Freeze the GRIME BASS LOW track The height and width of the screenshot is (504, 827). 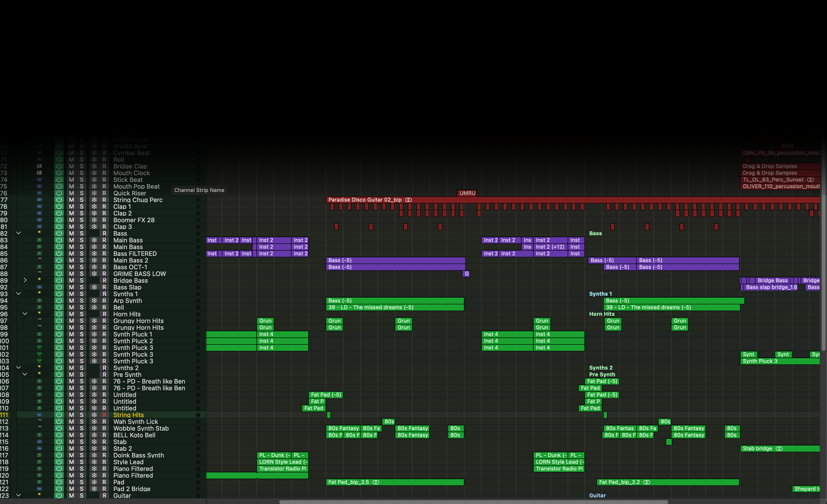(94, 274)
